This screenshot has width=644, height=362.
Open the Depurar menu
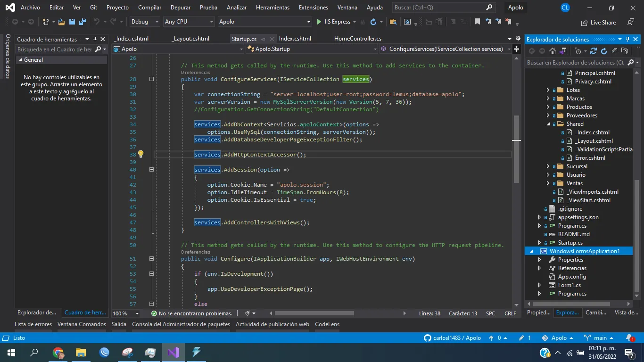(x=181, y=8)
